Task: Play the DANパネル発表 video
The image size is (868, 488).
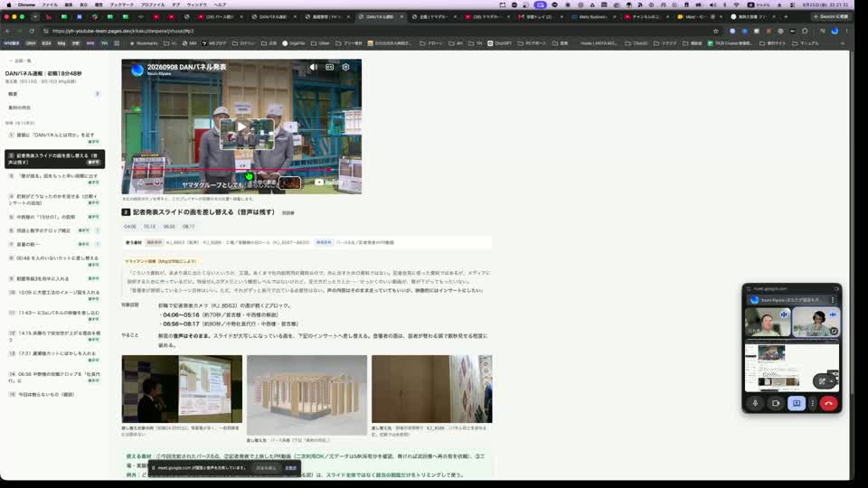Action: (242, 127)
